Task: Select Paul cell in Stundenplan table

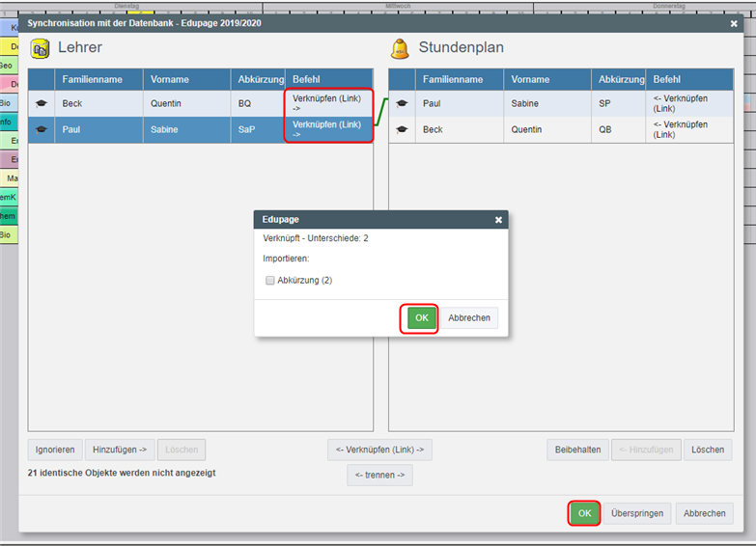Action: 460,103
